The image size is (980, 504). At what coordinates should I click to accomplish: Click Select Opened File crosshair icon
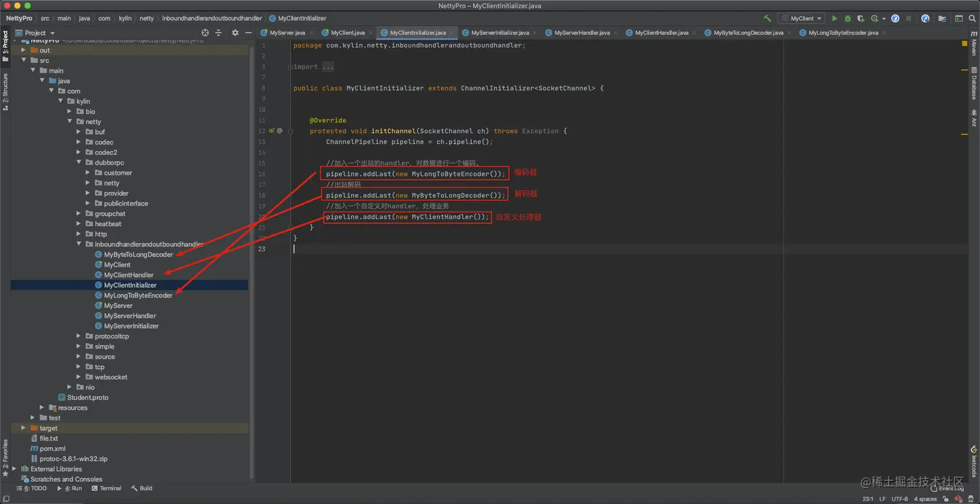[205, 32]
